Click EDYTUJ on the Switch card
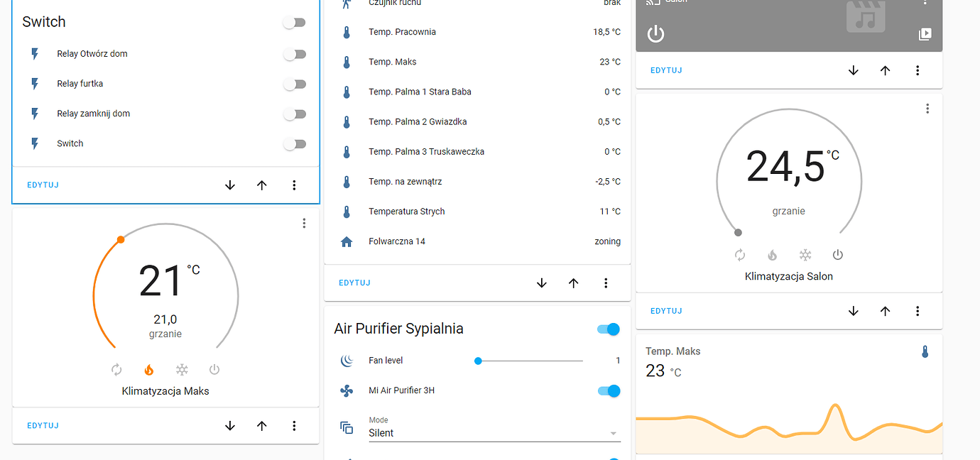 [43, 185]
